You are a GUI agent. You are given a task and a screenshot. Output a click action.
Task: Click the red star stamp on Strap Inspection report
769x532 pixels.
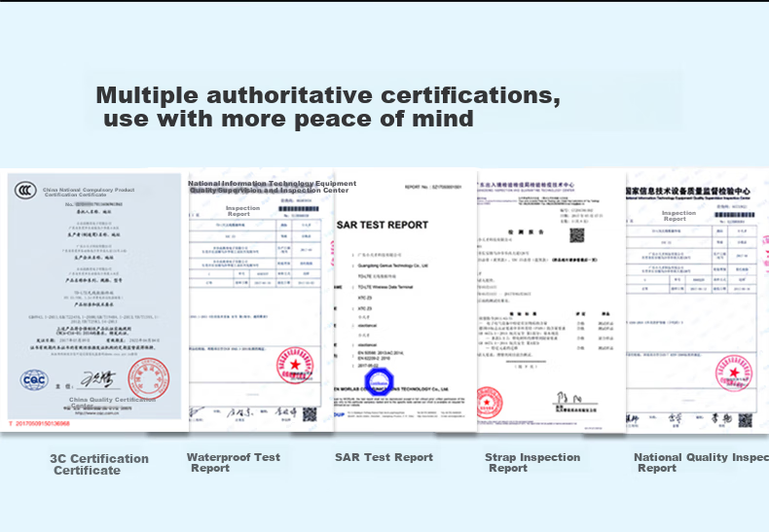(489, 403)
